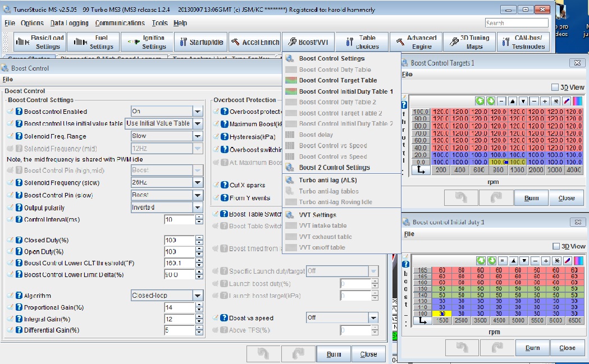
Task: Expand the Algorithm Closed-loop dropdown
Action: tap(197, 296)
